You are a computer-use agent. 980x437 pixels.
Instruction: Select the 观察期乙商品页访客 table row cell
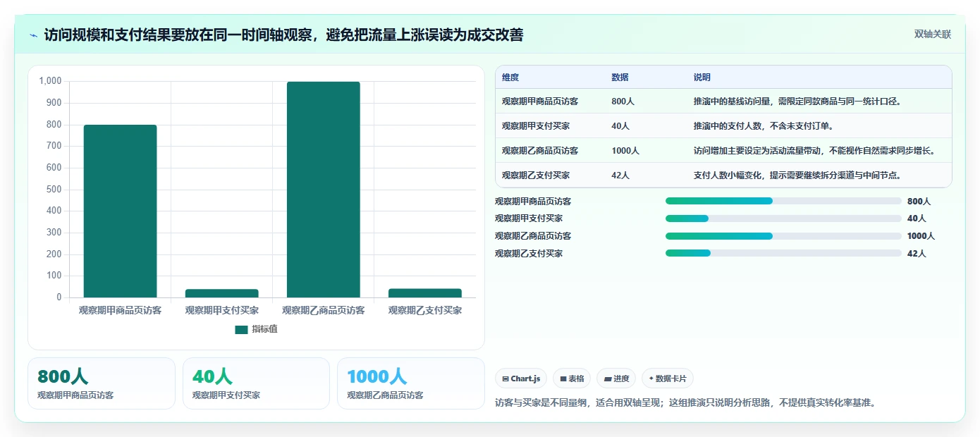tap(540, 151)
